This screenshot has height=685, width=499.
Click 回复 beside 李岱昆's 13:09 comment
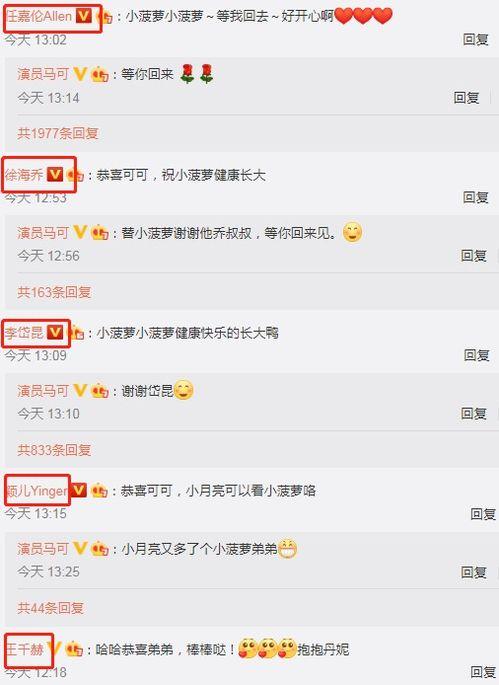[476, 355]
